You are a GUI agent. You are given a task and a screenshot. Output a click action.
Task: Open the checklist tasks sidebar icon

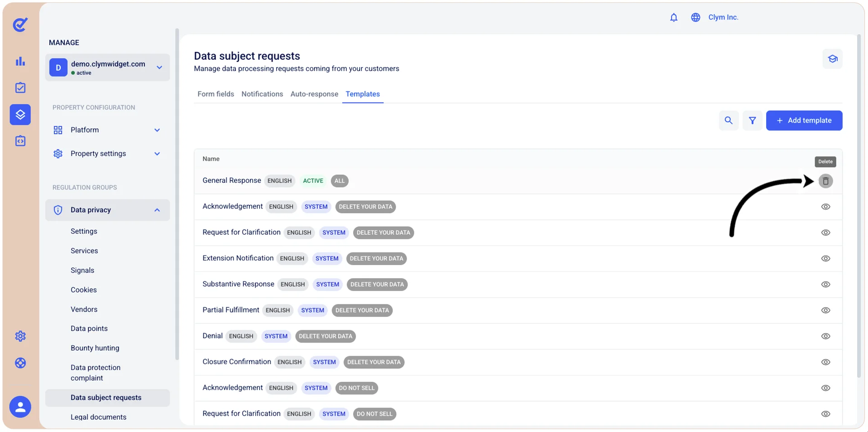click(20, 88)
